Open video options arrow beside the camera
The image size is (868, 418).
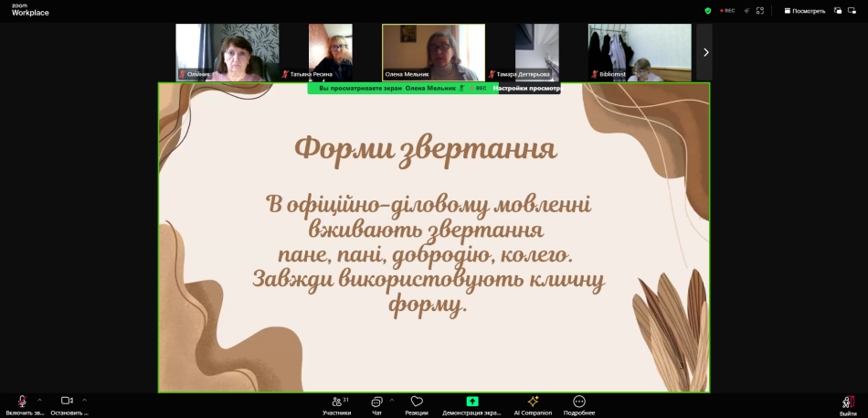[84, 400]
